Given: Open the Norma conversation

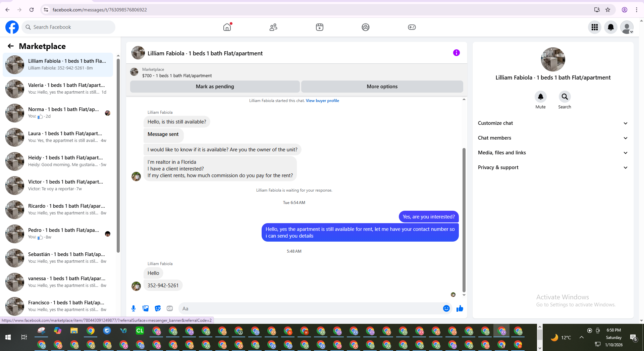Looking at the screenshot, I should pyautogui.click(x=58, y=113).
